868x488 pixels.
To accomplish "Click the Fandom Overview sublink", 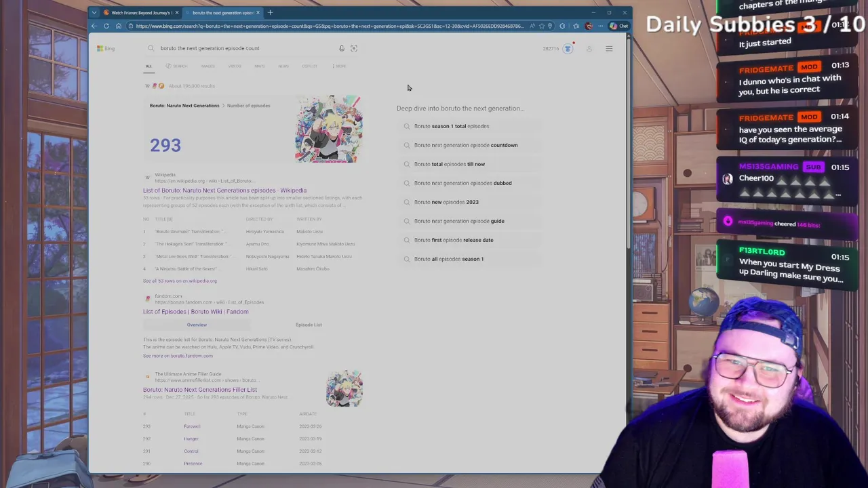I will (x=197, y=325).
